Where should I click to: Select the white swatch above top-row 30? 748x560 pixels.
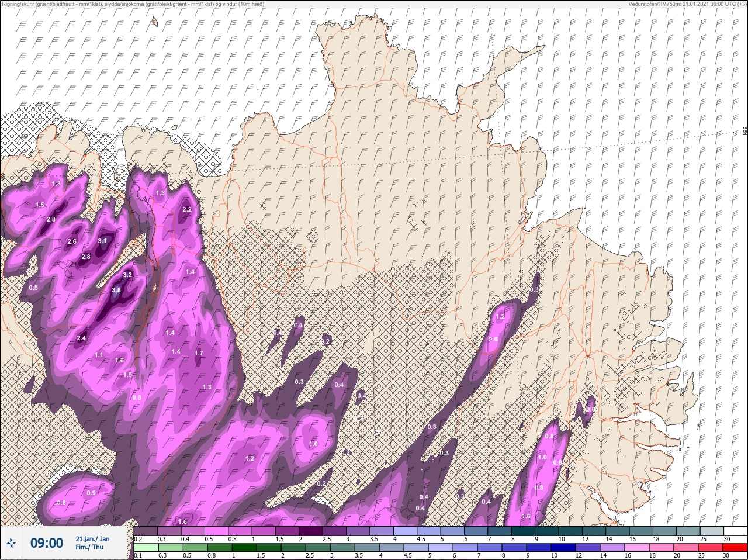pyautogui.click(x=735, y=531)
